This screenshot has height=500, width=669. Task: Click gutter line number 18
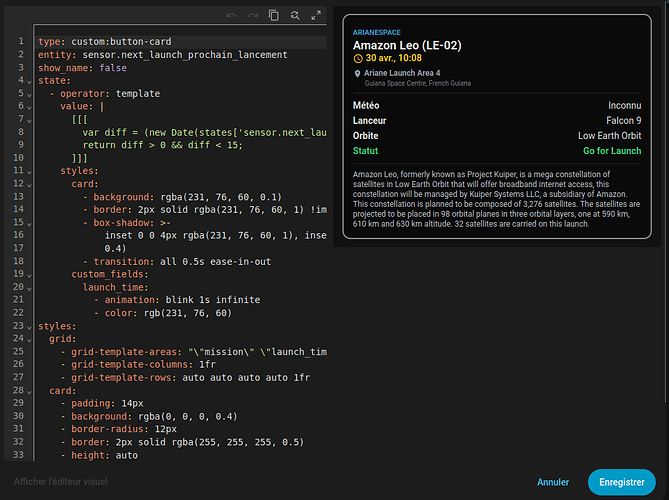pos(18,261)
